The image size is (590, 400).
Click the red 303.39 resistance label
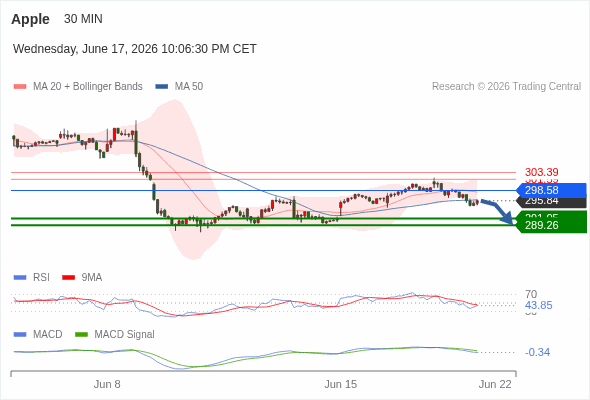(x=541, y=172)
